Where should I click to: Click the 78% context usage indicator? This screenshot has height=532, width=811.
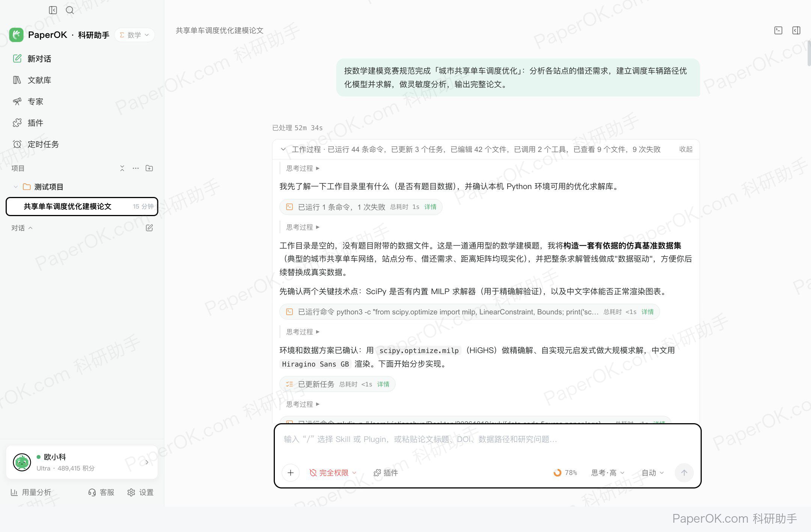click(565, 473)
